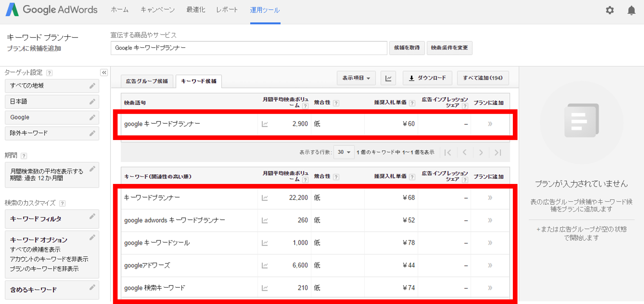Screen dimensions: 644x304
Task: Go to first page of results
Action: [x=448, y=152]
